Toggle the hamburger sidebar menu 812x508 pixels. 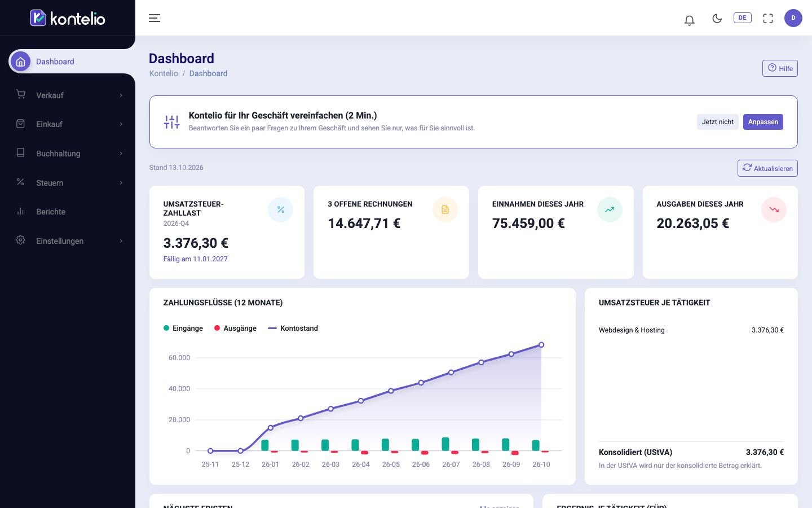155,18
